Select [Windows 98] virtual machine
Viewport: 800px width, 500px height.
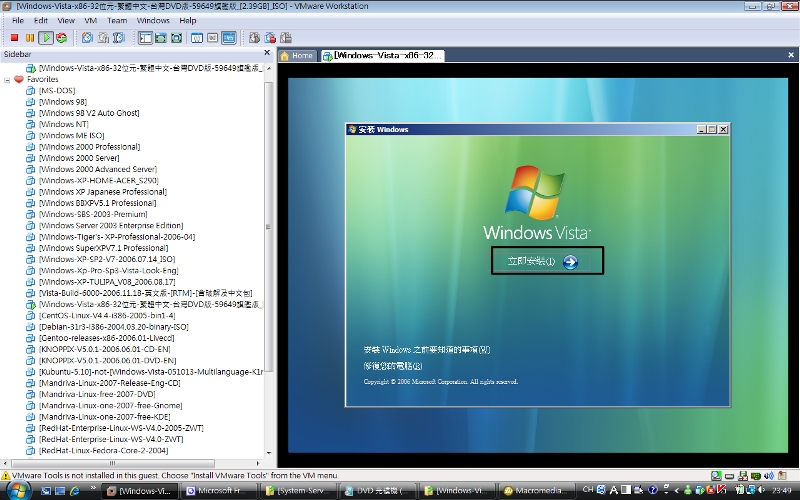(63, 102)
